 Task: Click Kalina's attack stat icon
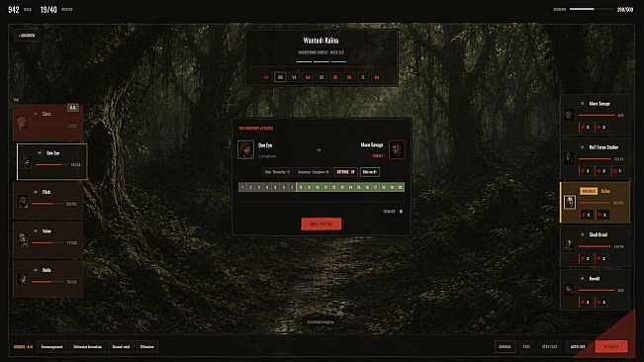[x=584, y=215]
